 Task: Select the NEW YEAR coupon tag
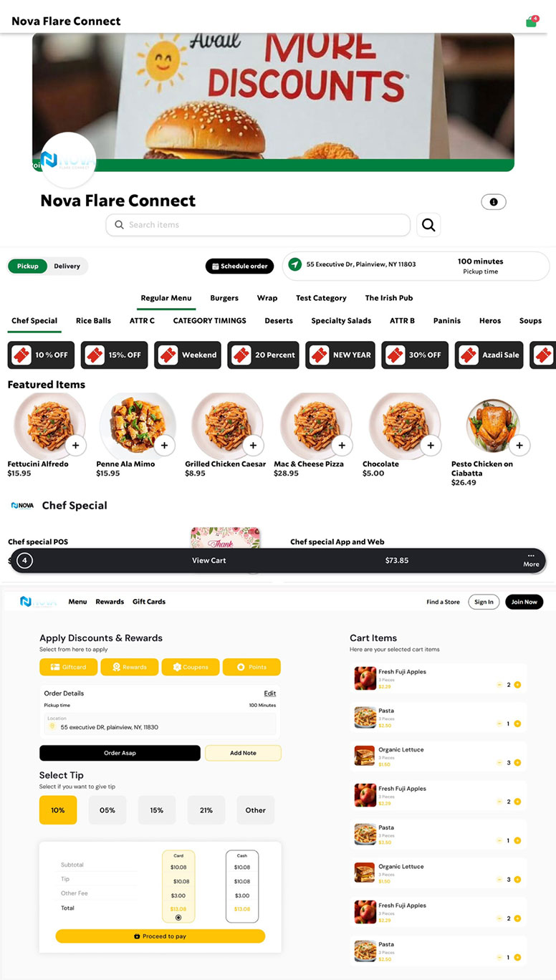pyautogui.click(x=342, y=355)
